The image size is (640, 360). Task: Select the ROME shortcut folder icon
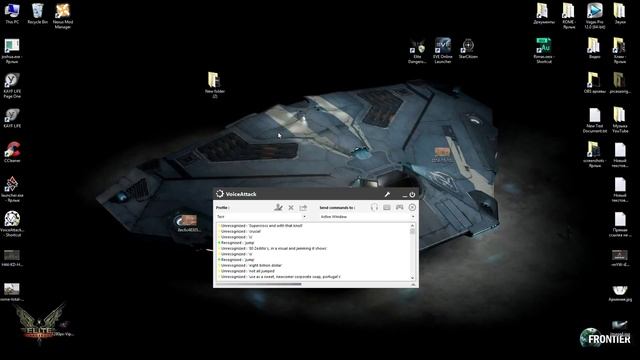569,16
